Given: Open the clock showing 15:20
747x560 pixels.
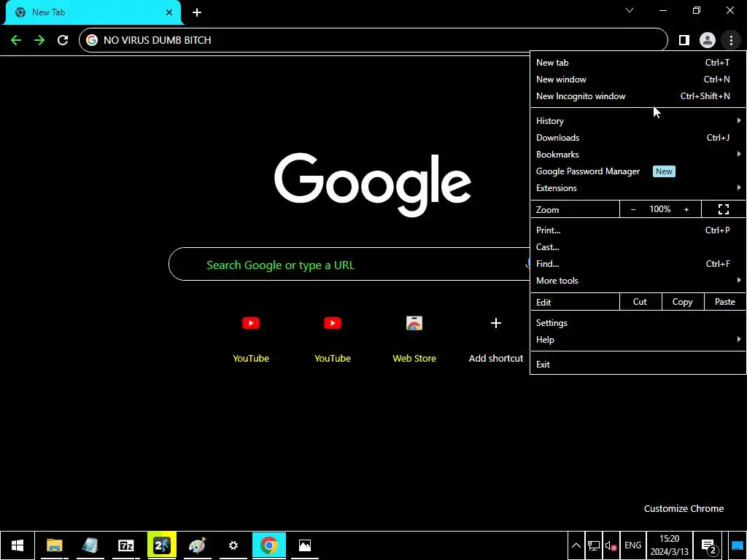Looking at the screenshot, I should [670, 545].
